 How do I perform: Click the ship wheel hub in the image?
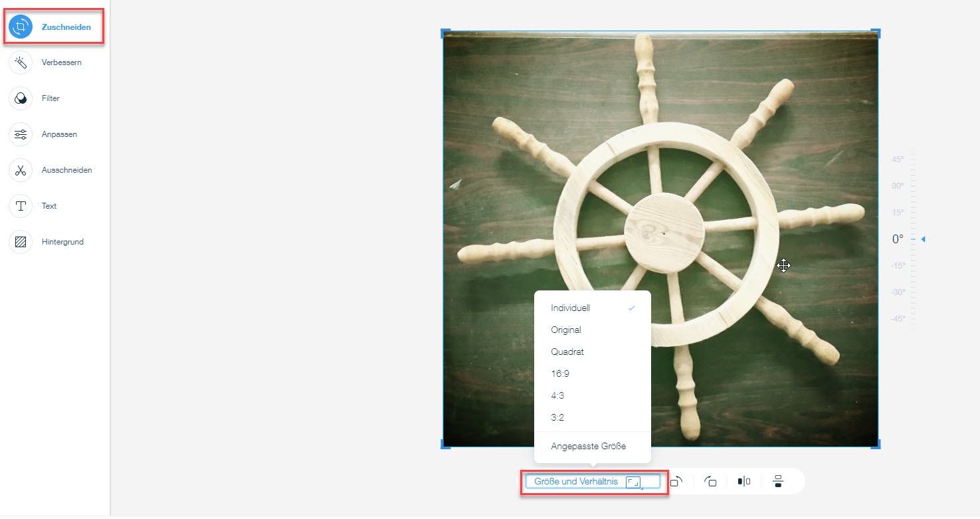(x=664, y=233)
